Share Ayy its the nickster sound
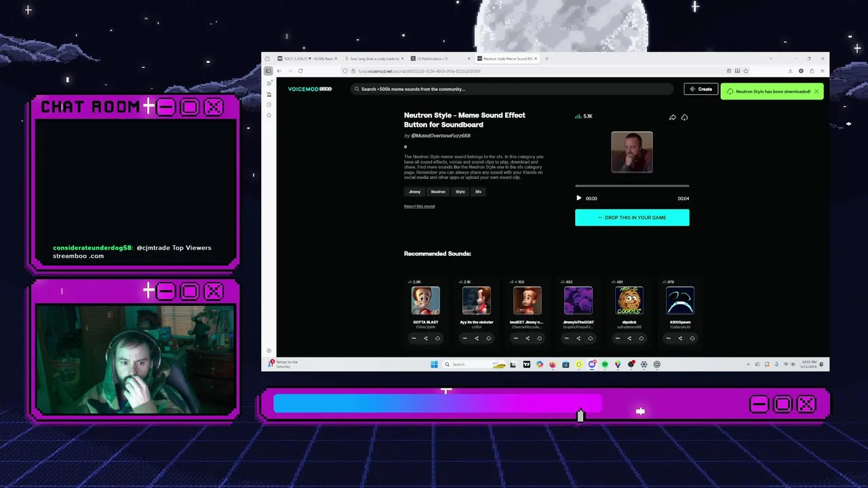The image size is (868, 488). point(477,338)
